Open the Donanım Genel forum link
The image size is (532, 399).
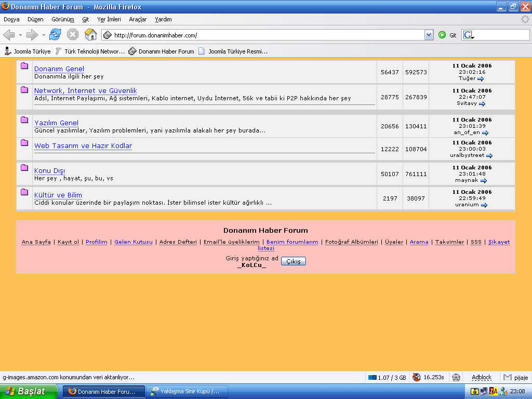(x=59, y=69)
